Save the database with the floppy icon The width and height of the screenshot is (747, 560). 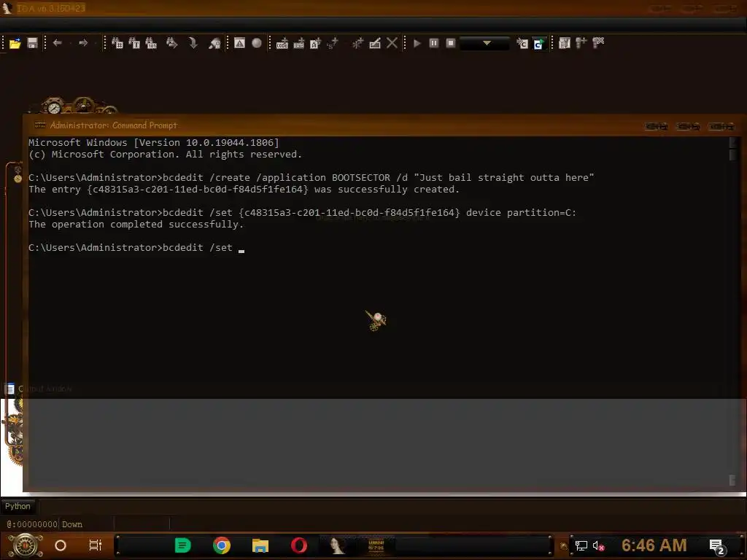pyautogui.click(x=32, y=43)
